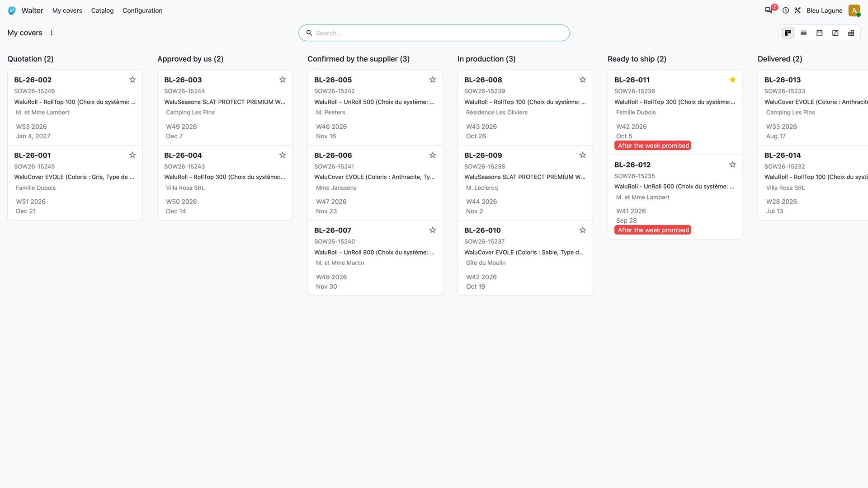Open the BL-26-013 card
The height and width of the screenshot is (488, 868).
812,108
